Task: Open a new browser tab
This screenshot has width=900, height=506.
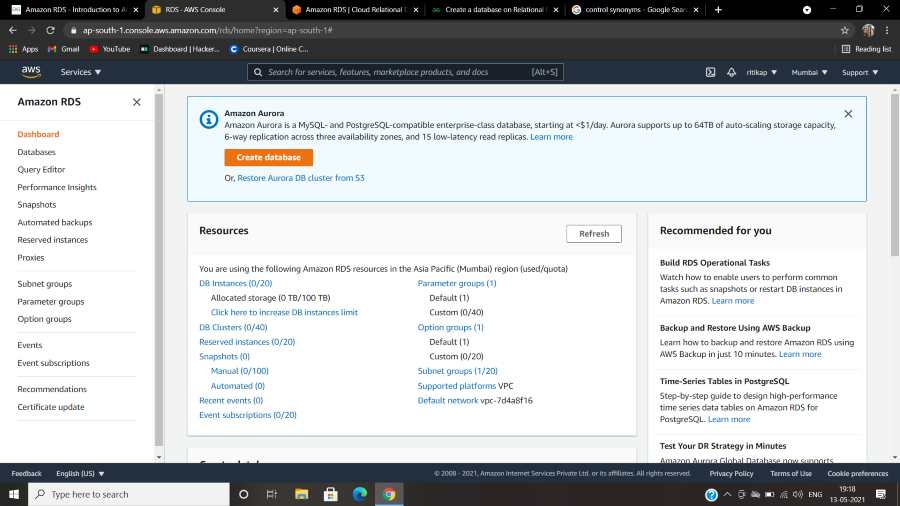Action: point(718,10)
